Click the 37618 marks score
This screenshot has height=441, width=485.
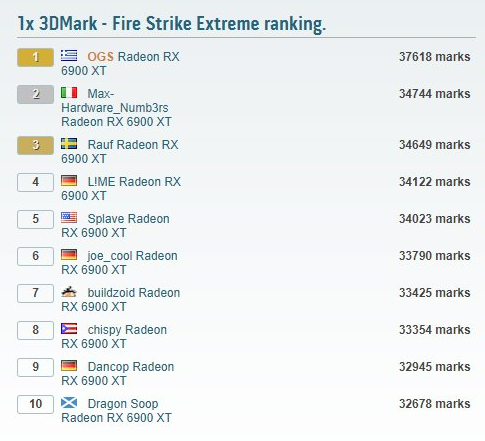click(435, 57)
